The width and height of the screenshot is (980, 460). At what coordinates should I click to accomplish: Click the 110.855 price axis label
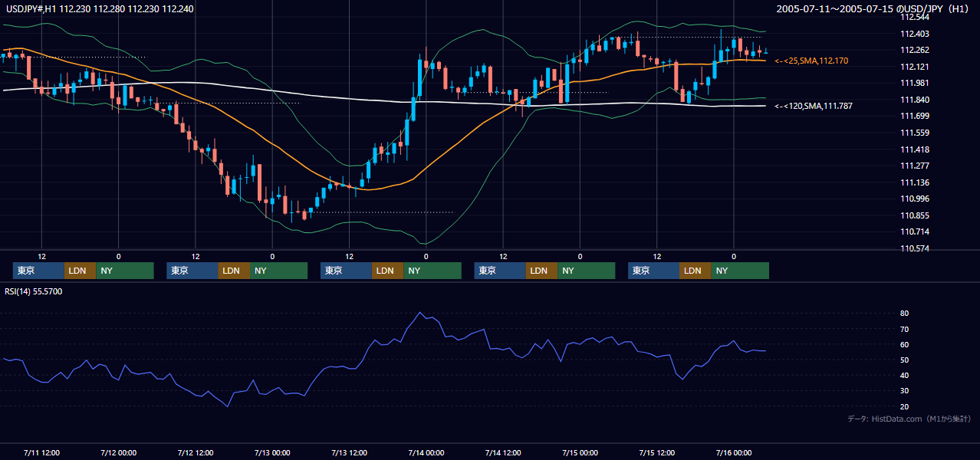[915, 215]
